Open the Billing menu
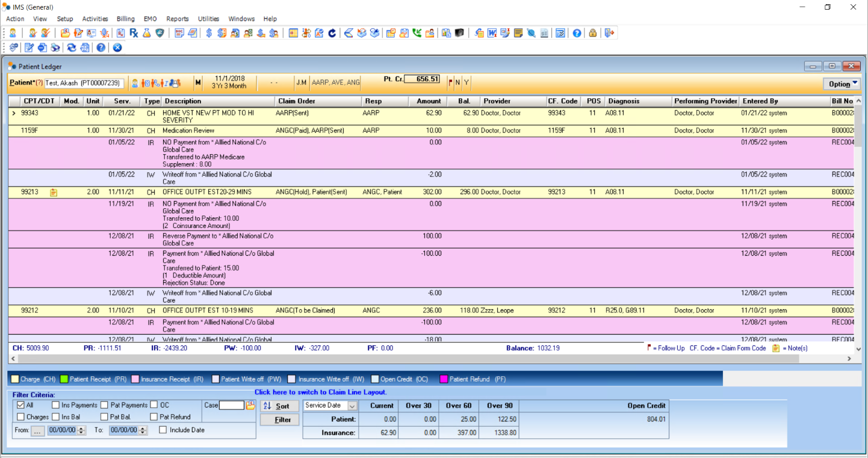 (125, 19)
